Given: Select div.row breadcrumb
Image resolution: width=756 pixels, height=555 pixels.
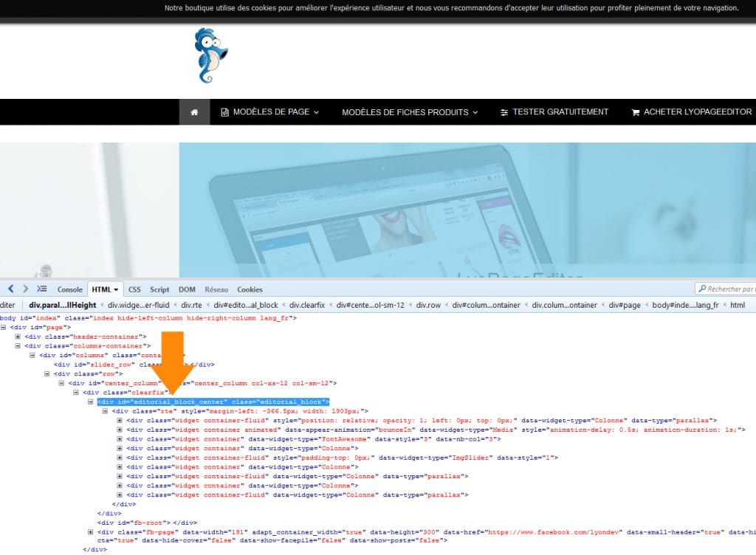Looking at the screenshot, I should pos(428,305).
